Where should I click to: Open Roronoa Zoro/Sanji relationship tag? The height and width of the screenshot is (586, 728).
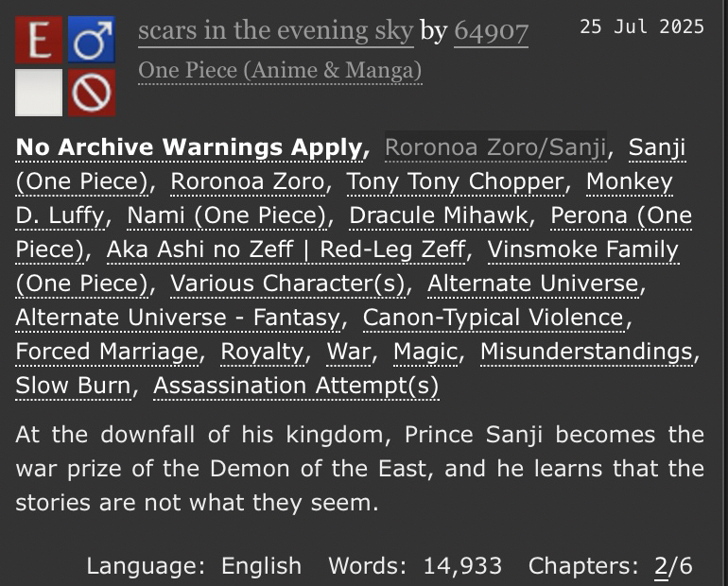[x=495, y=147]
